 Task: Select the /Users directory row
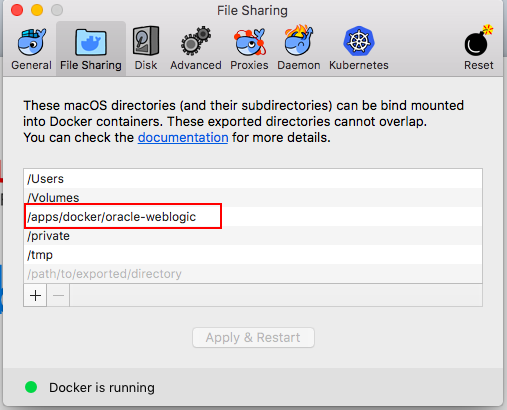(x=253, y=179)
